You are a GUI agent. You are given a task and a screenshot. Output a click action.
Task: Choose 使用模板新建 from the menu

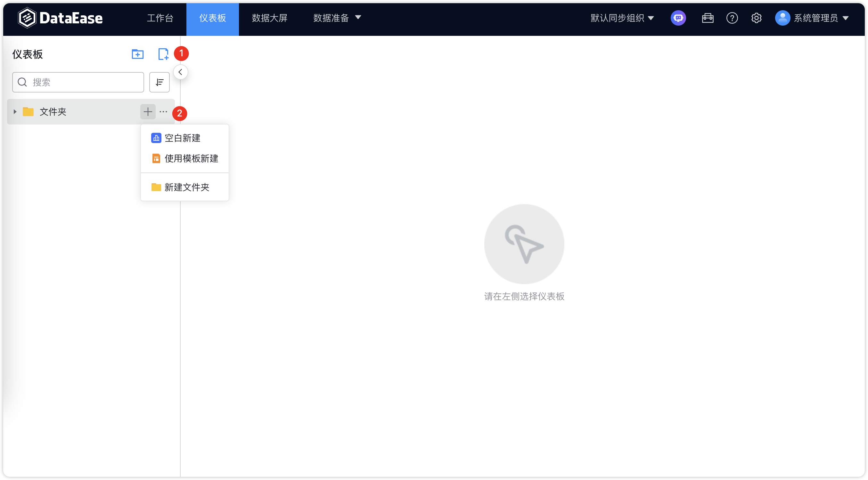click(185, 158)
